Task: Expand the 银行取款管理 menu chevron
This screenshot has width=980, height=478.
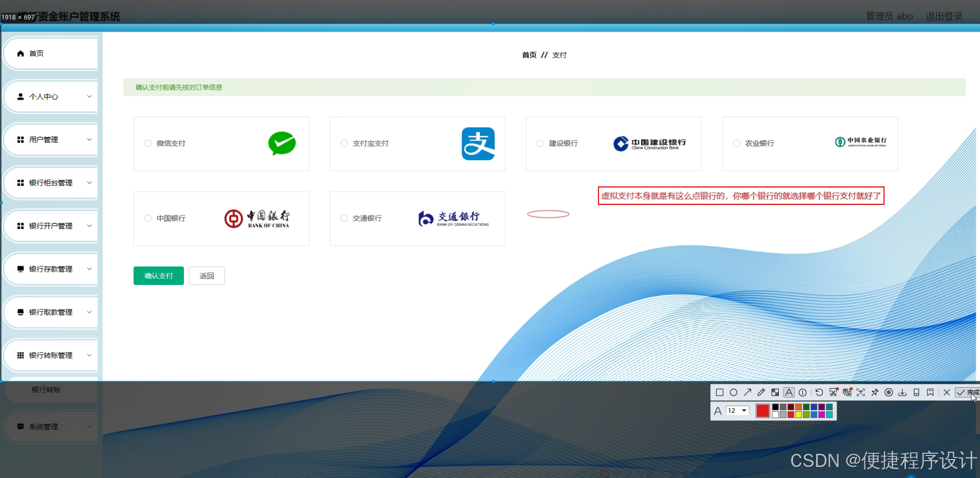Action: tap(89, 312)
